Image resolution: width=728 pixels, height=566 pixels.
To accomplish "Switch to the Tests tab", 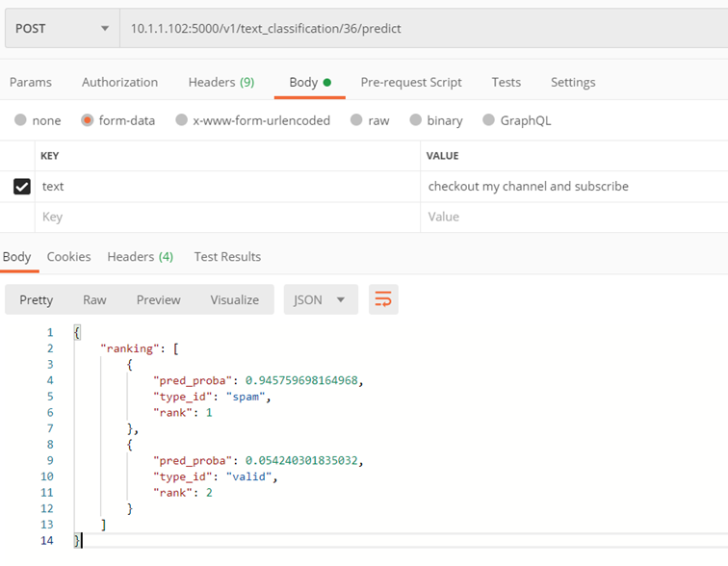I will tap(507, 82).
